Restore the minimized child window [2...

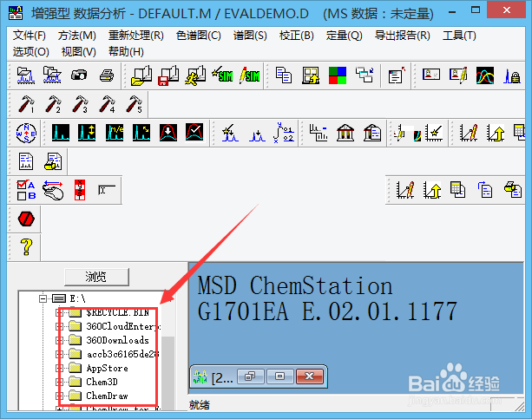(251, 376)
